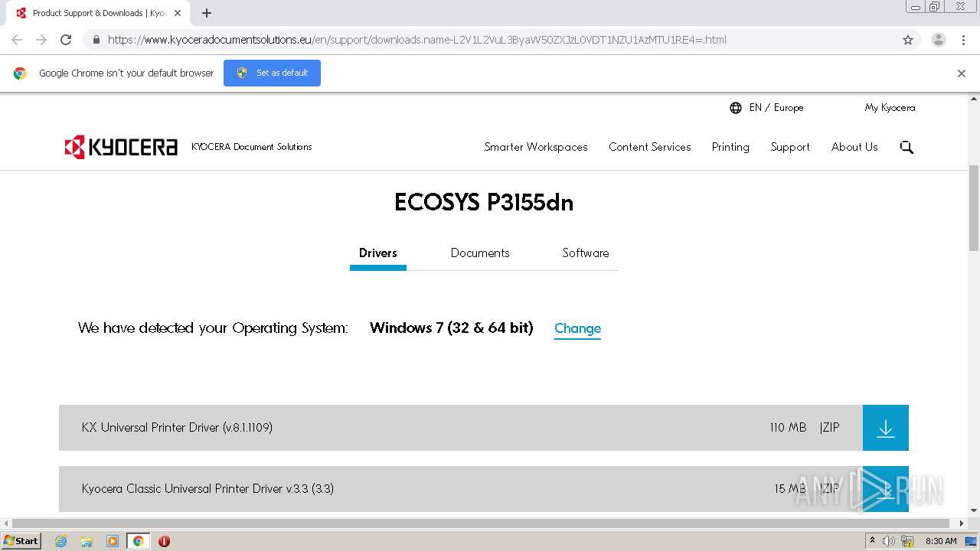Viewport: 980px width, 551px height.
Task: Open the Smarter Workspaces menu
Action: pyautogui.click(x=536, y=147)
